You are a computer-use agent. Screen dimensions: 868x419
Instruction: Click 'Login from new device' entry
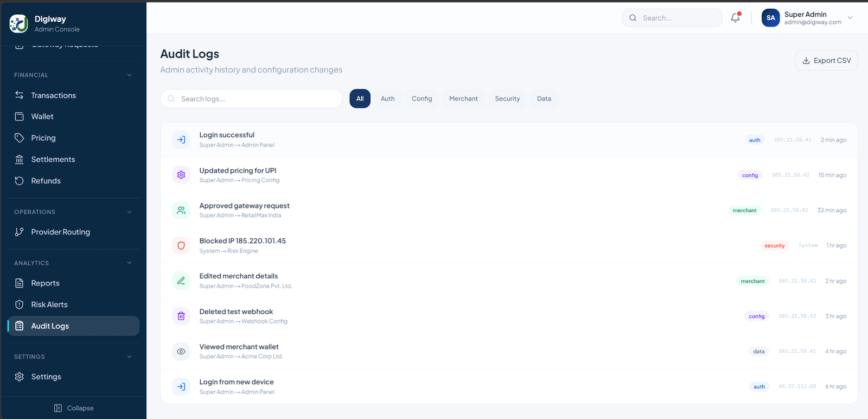coord(237,382)
